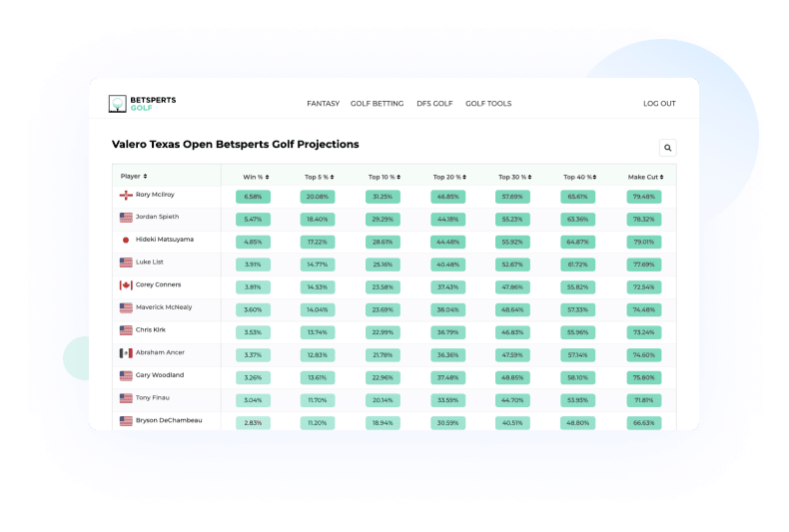The height and width of the screenshot is (532, 789).
Task: Select player name Maverick McNealy
Action: (164, 307)
